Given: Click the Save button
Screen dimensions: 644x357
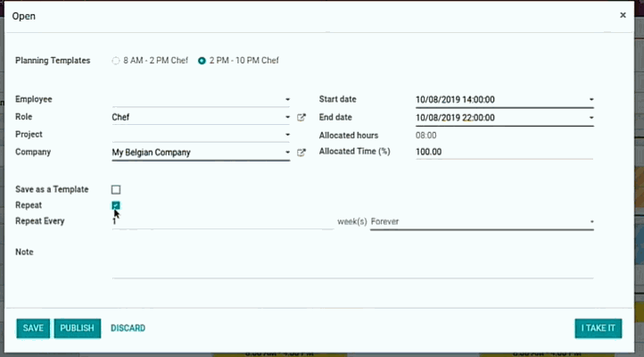Looking at the screenshot, I should tap(33, 328).
